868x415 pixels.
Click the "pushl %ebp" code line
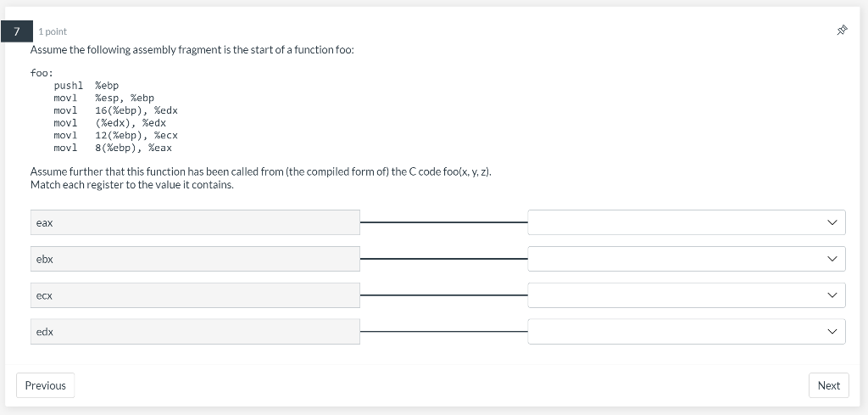86,86
